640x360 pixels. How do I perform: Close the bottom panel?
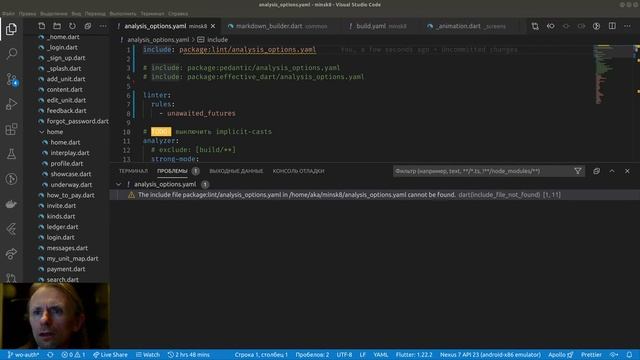627,171
